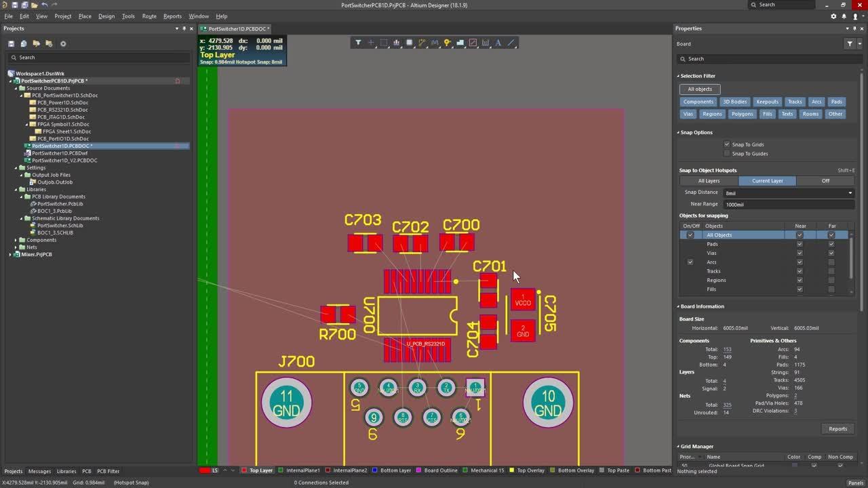Viewport: 868px width, 488px height.
Task: Click the undo arrow in title bar
Action: click(45, 5)
